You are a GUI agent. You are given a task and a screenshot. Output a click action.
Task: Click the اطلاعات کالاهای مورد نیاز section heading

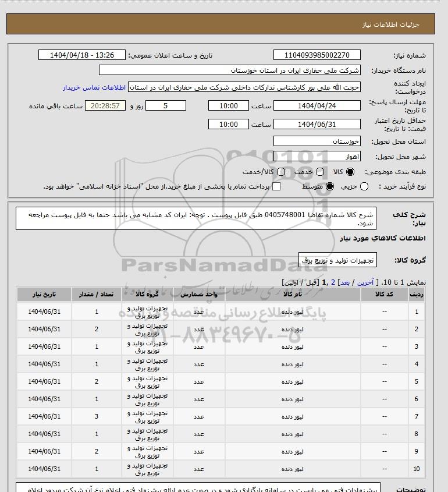[382, 238]
